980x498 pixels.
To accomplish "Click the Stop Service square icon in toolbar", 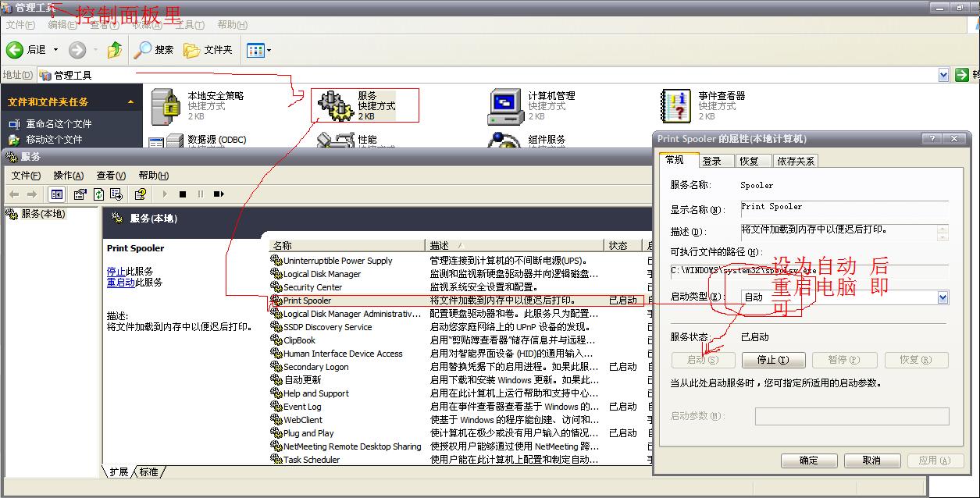I will 183,194.
